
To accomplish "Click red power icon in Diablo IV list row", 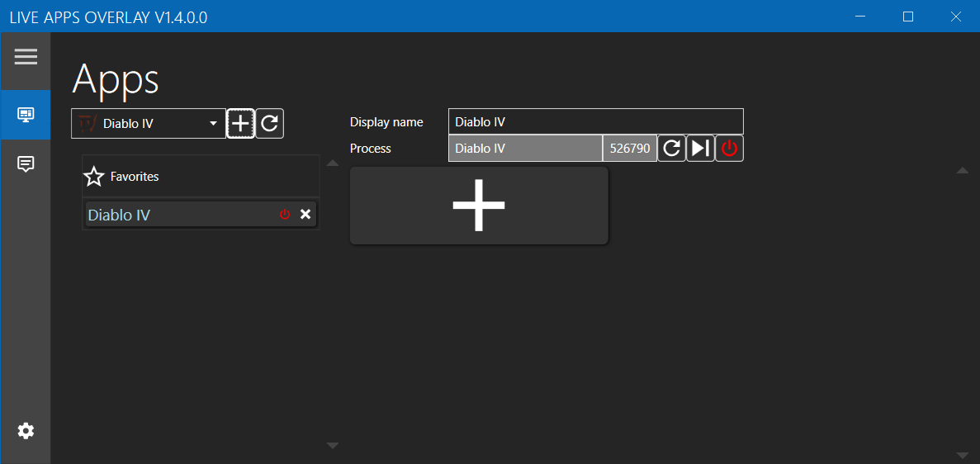I will pos(285,215).
